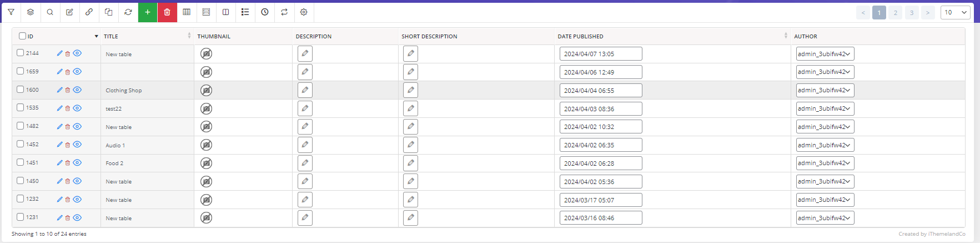Click the date field 2024/03/16 08:46
The height and width of the screenshot is (243, 980).
601,218
